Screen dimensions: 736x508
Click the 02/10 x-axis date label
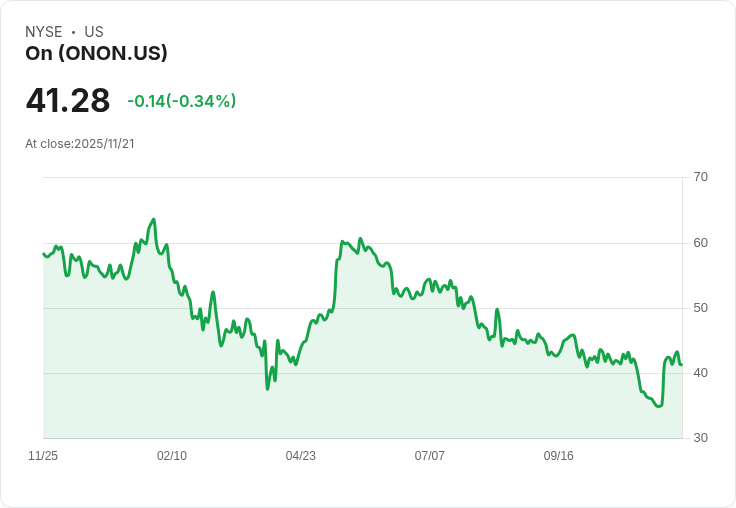point(172,455)
